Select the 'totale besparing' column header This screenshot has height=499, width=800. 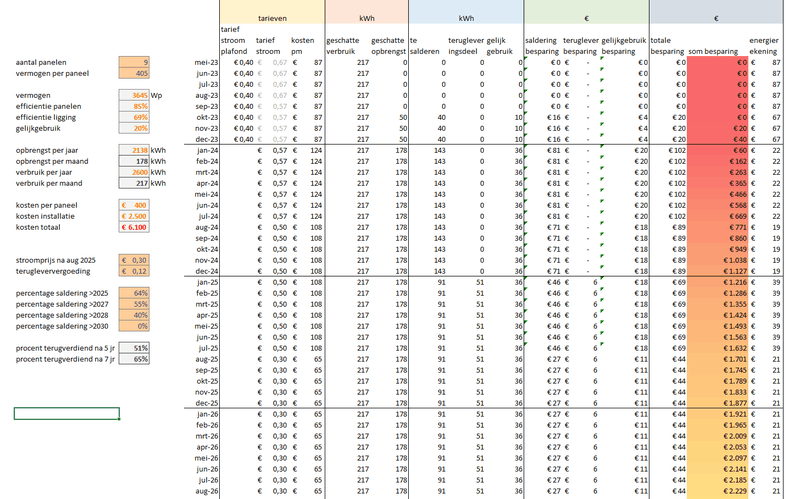667,46
